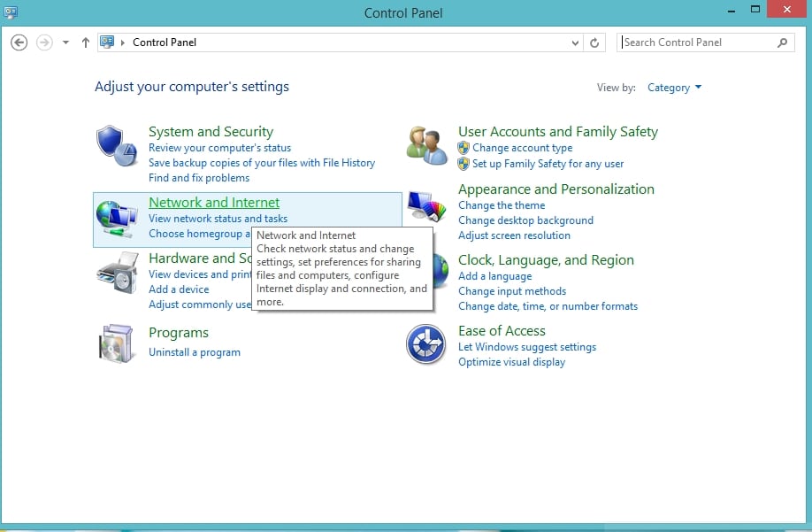
Task: Click Change desktop background link
Action: 525,220
